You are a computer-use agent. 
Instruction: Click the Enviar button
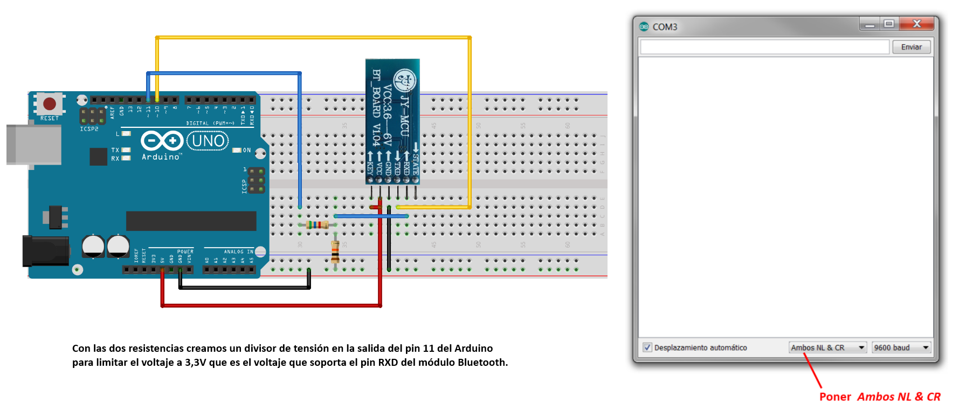tap(911, 47)
